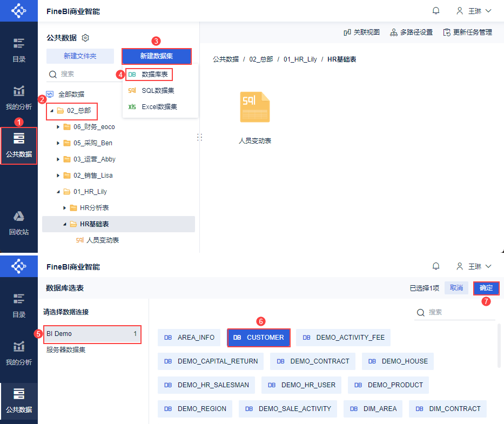This screenshot has height=424, width=504.
Task: Open 更新任务管理 update task manager
Action: (467, 32)
